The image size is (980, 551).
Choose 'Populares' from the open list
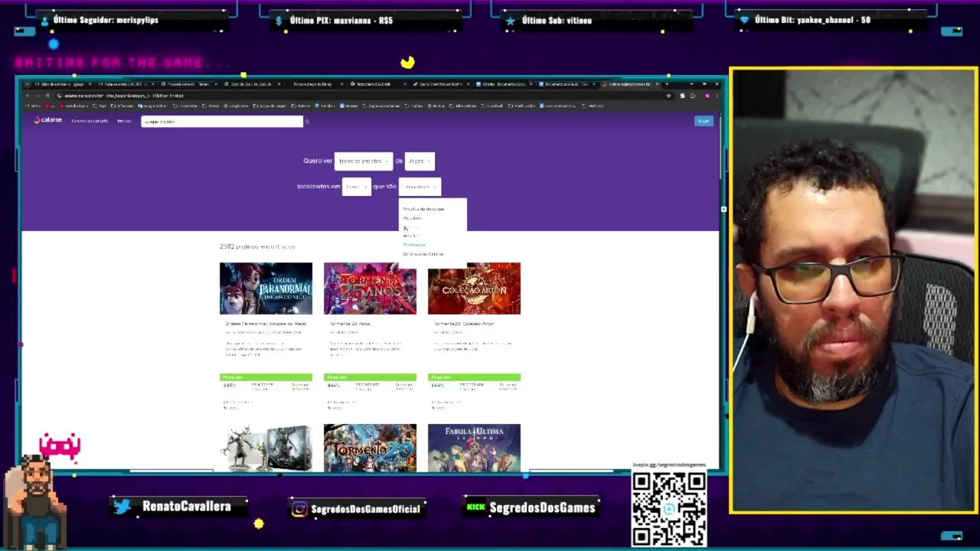[412, 218]
